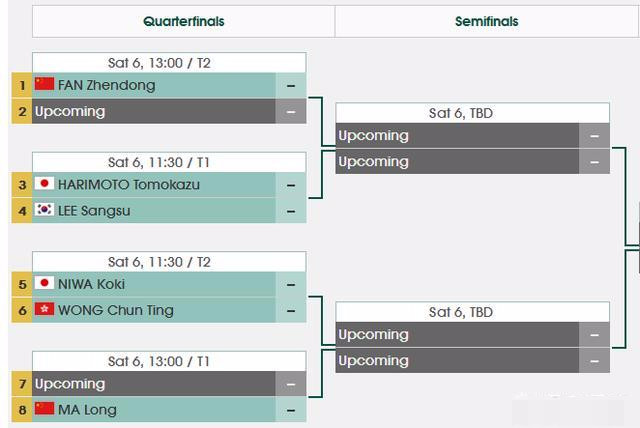This screenshot has width=640, height=428.
Task: Click the Upcoming slot at seed 2
Action: point(154,111)
